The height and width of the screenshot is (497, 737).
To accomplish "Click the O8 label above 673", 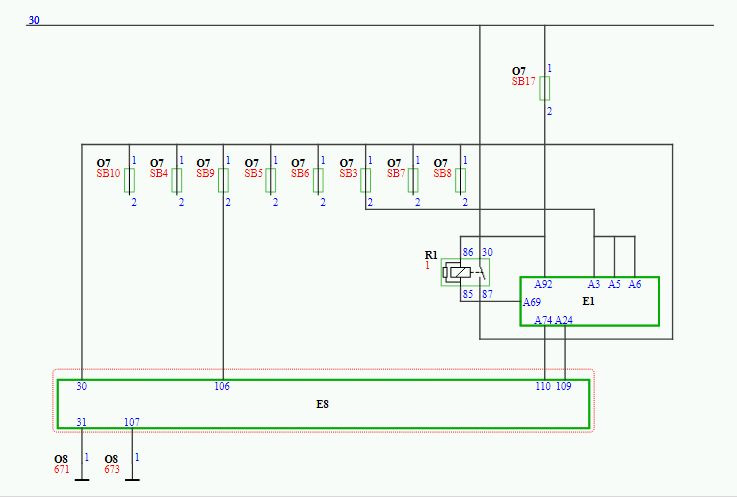I will [x=111, y=459].
